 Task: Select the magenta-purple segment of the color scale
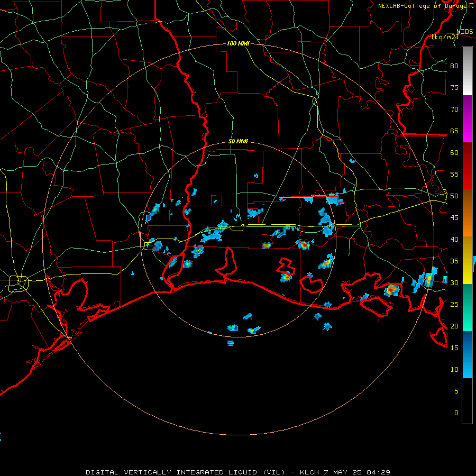467,119
